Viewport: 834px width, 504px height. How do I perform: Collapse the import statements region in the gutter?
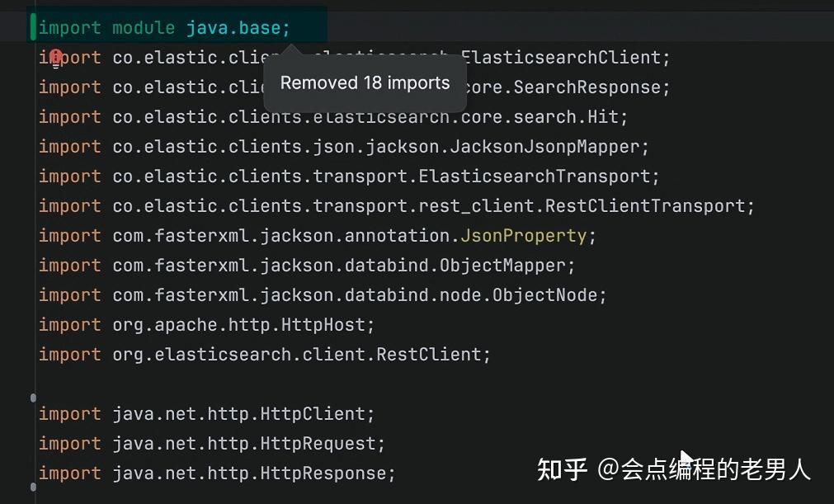click(x=33, y=398)
